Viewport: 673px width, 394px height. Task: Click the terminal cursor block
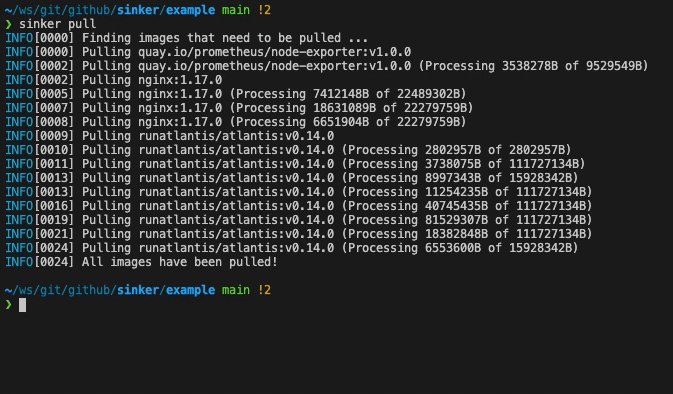pos(22,305)
